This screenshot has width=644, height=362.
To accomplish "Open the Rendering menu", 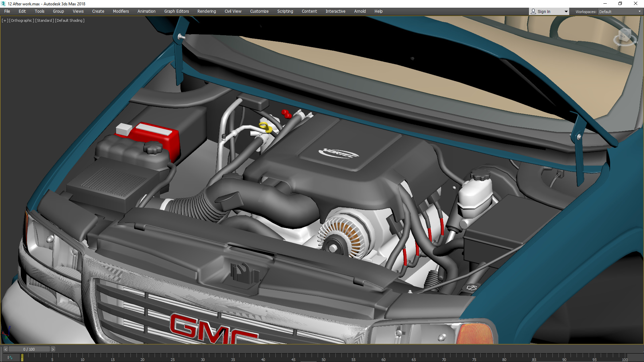I will coord(206,11).
